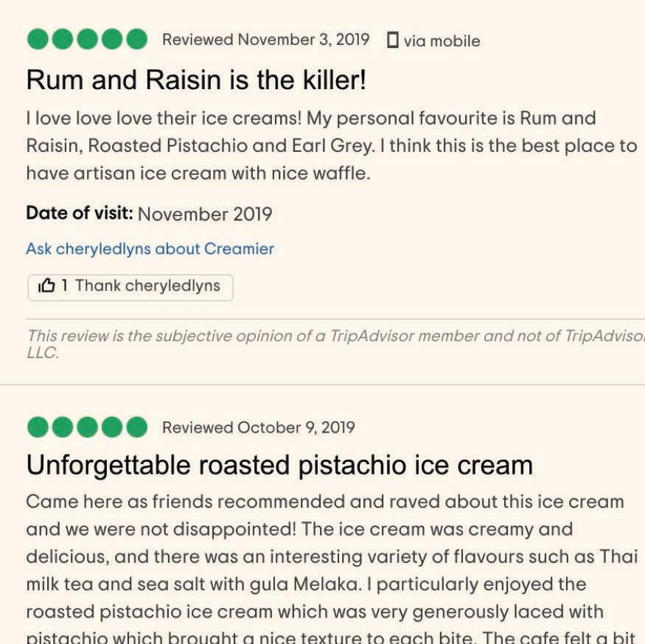The width and height of the screenshot is (645, 644).
Task: Click the mobile phone icon near via mobile
Action: pos(392,40)
